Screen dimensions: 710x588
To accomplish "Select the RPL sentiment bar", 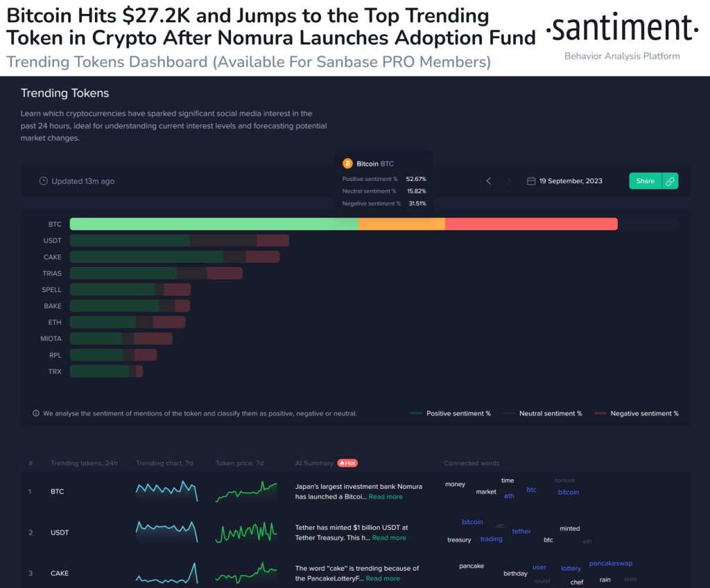I will click(x=113, y=355).
